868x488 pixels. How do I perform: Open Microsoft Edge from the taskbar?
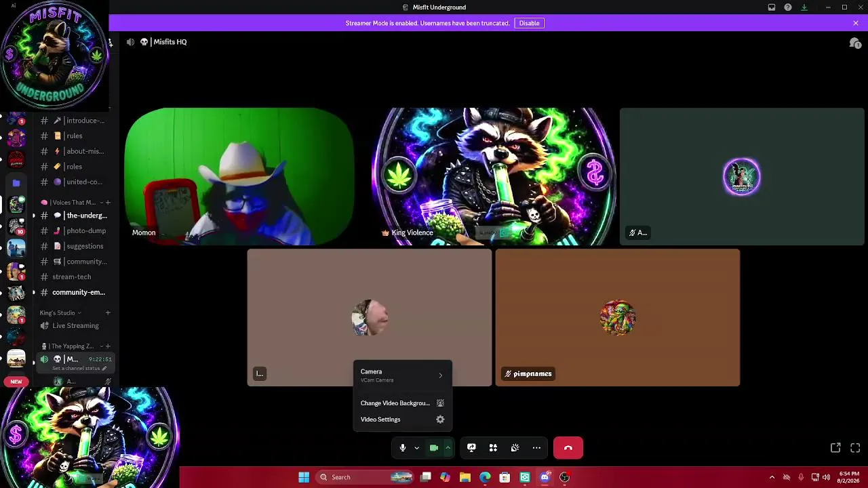(x=485, y=477)
